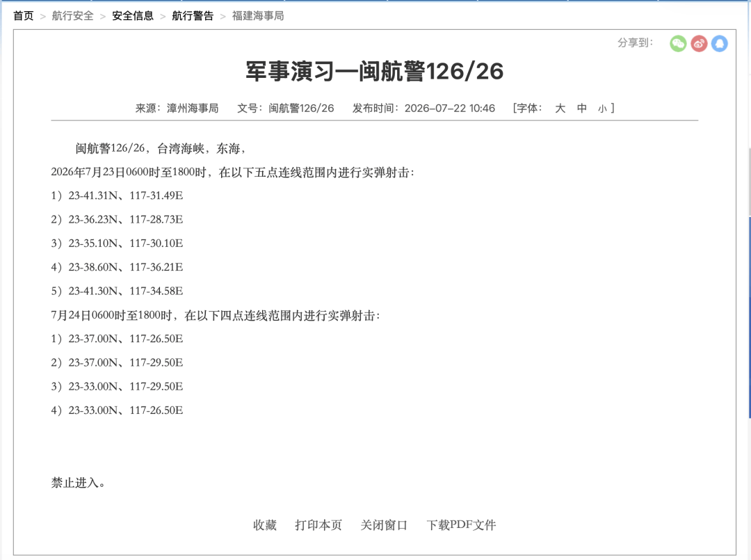Click coordinate 23-33.00N、117-29.50E
Image resolution: width=751 pixels, height=560 pixels.
click(x=125, y=387)
